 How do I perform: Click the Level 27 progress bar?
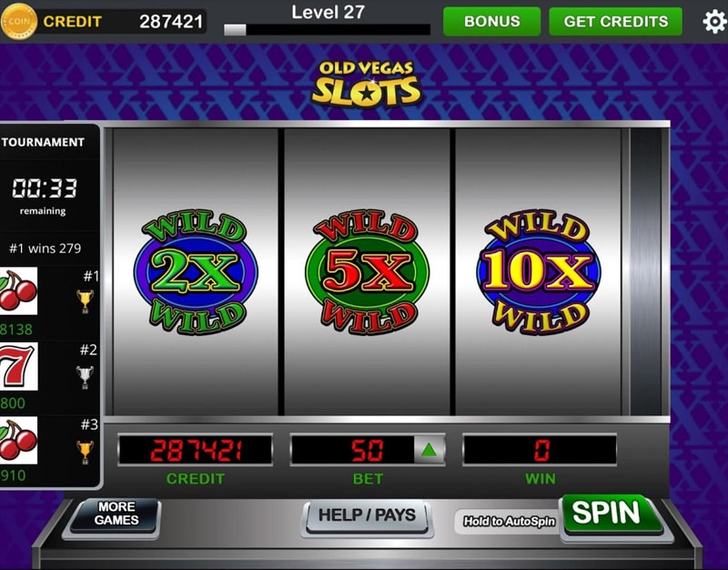[x=328, y=30]
